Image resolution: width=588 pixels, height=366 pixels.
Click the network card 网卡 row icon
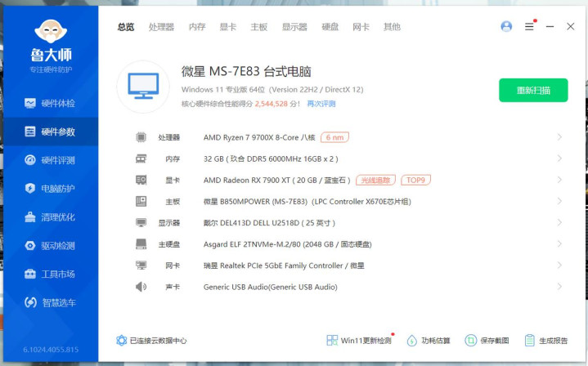tap(141, 266)
